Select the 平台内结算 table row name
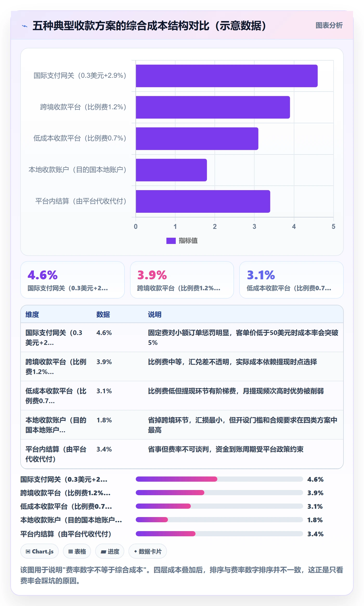Image resolution: width=364 pixels, height=606 pixels. pyautogui.click(x=56, y=454)
